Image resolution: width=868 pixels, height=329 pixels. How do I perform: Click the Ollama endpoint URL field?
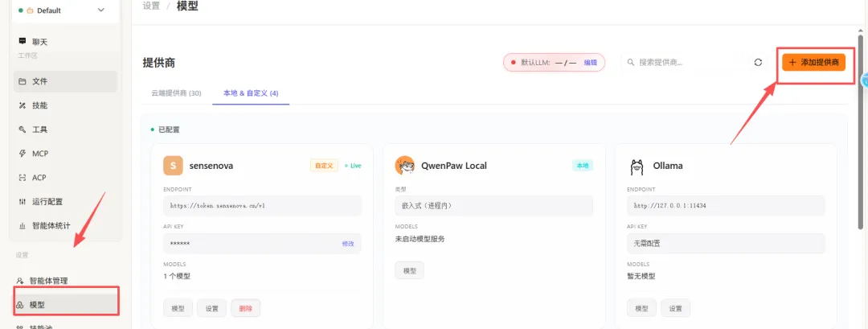click(727, 205)
